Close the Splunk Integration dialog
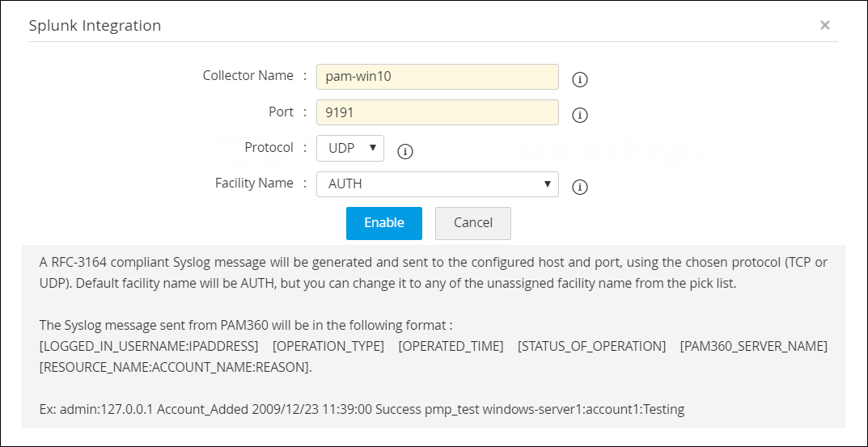 click(825, 25)
